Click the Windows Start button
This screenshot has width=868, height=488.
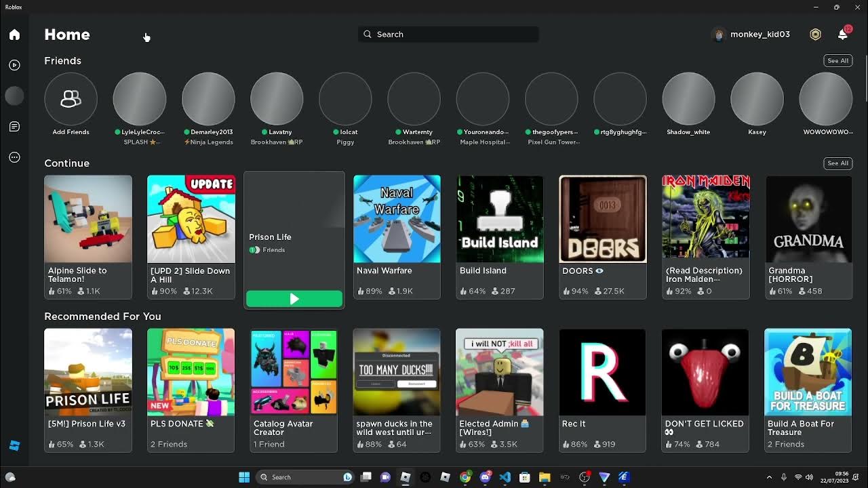244,477
